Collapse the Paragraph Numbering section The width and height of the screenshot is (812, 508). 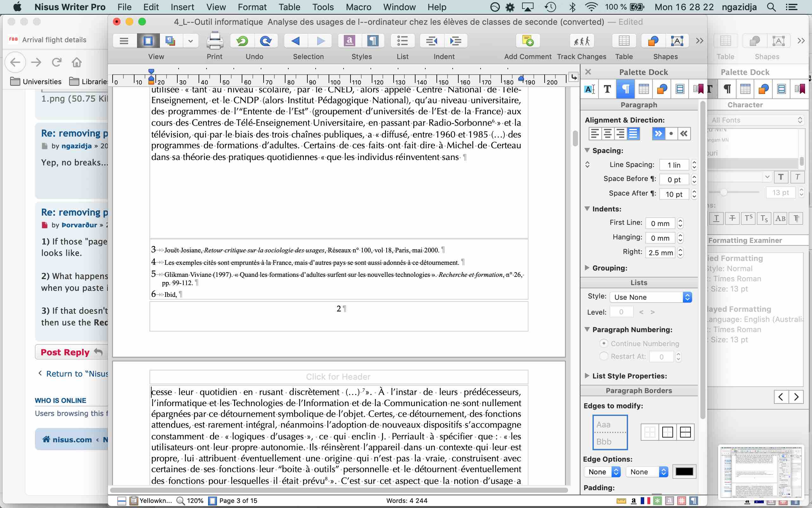[x=587, y=329]
